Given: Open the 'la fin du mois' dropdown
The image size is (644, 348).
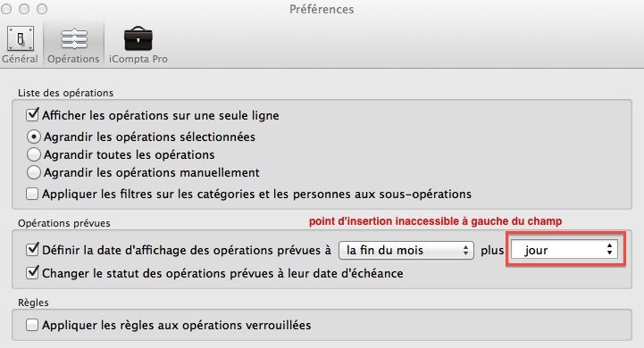Looking at the screenshot, I should pos(406,250).
